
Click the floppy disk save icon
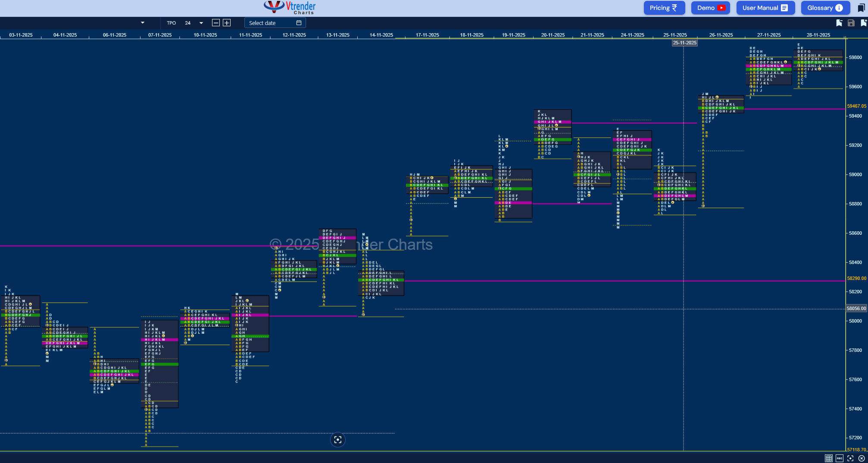click(851, 23)
